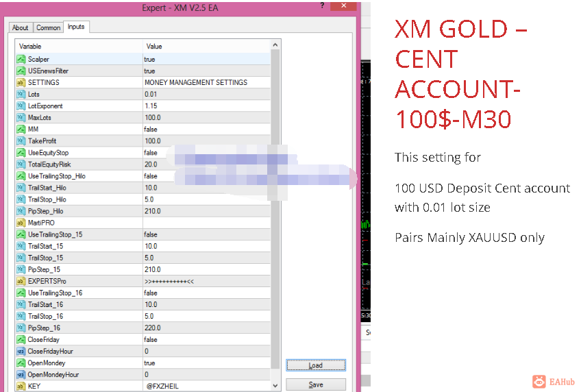The height and width of the screenshot is (392, 581).
Task: Click the scrollbar up arrow
Action: (275, 45)
